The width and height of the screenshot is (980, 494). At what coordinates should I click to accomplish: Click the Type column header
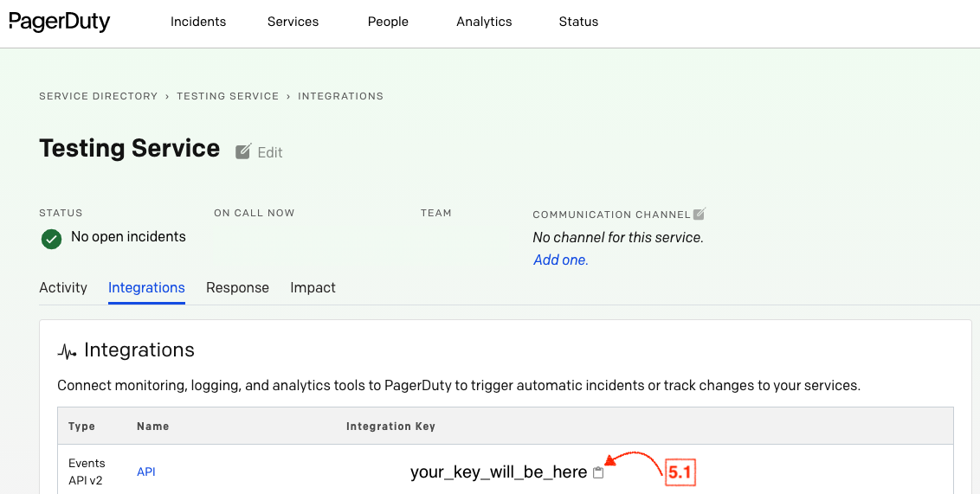[x=82, y=427]
